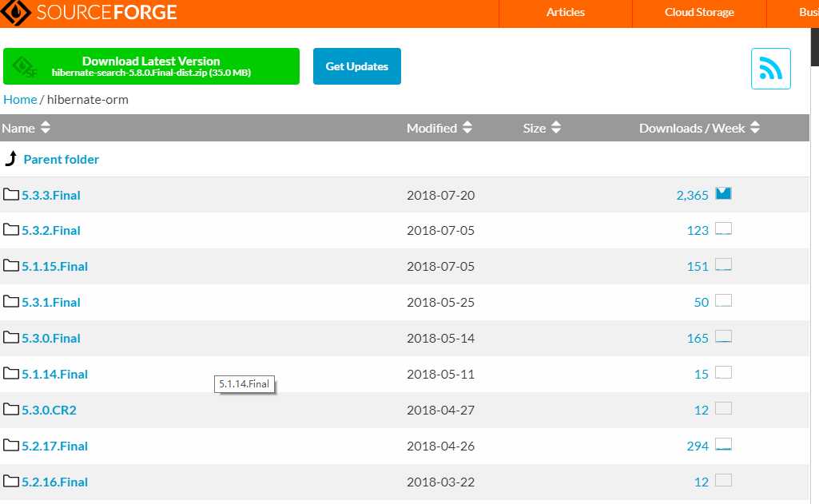The height and width of the screenshot is (504, 819).
Task: Open download stats chart for 5.2.17.Final
Action: (723, 444)
